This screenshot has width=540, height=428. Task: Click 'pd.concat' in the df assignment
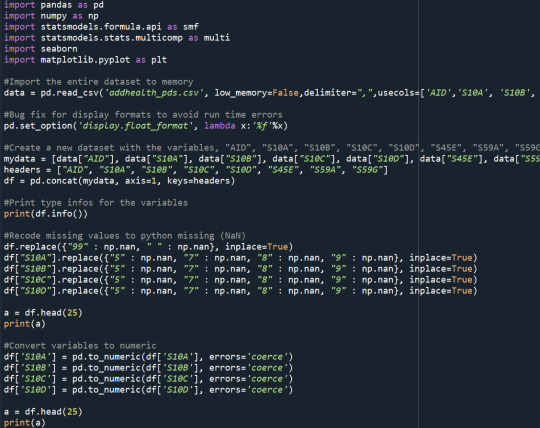point(54,181)
